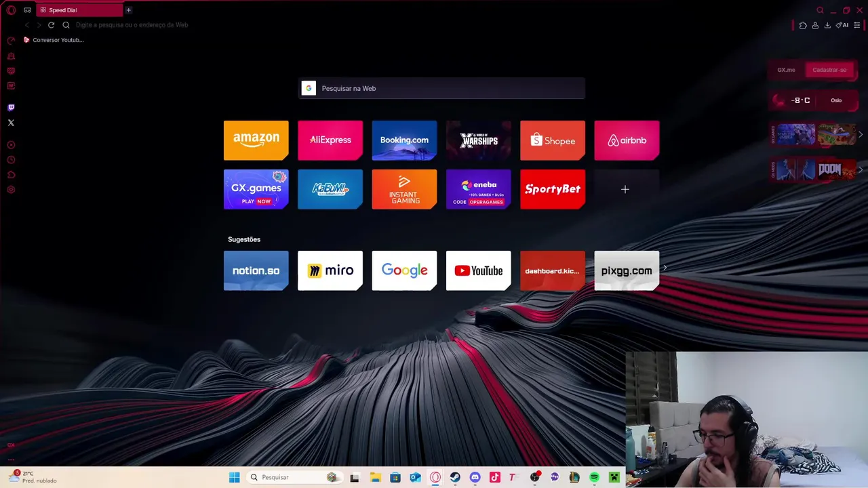Open the weather widget on taskbar
This screenshot has width=868, height=488.
(33, 477)
